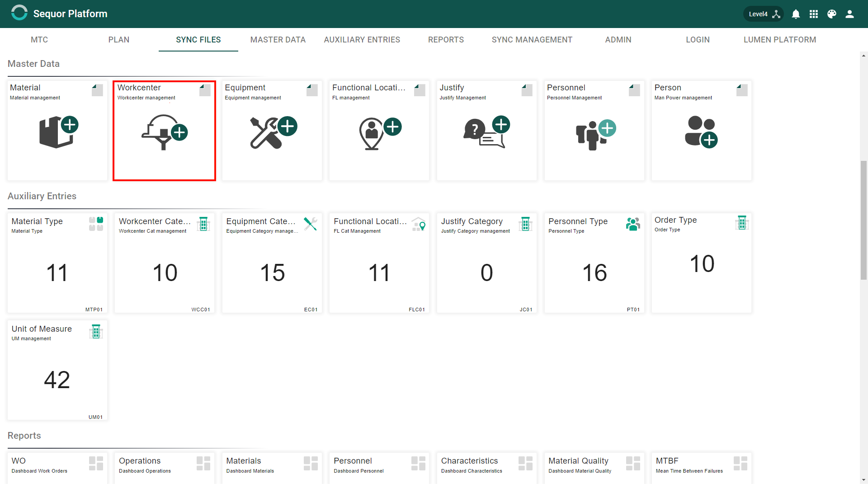
Task: Click the Personnel Type people icon
Action: point(633,224)
